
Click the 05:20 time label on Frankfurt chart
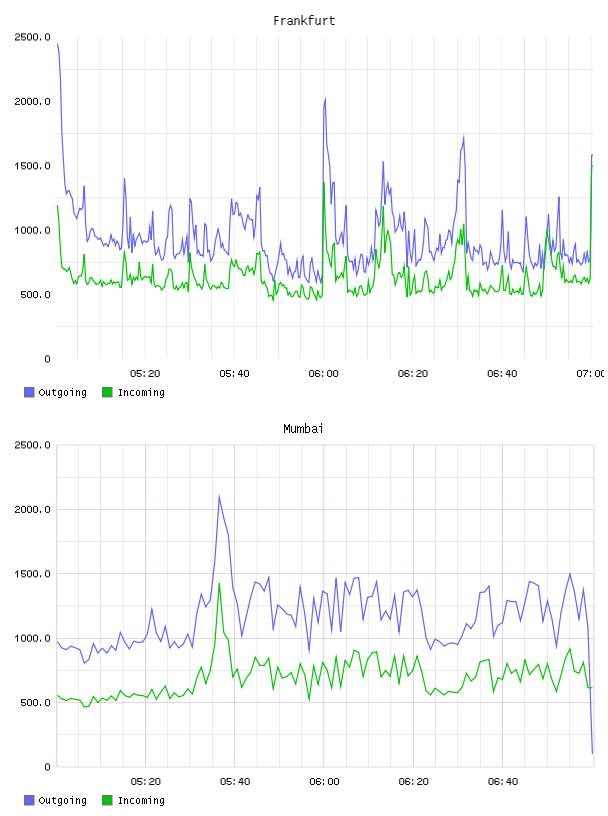pos(145,374)
